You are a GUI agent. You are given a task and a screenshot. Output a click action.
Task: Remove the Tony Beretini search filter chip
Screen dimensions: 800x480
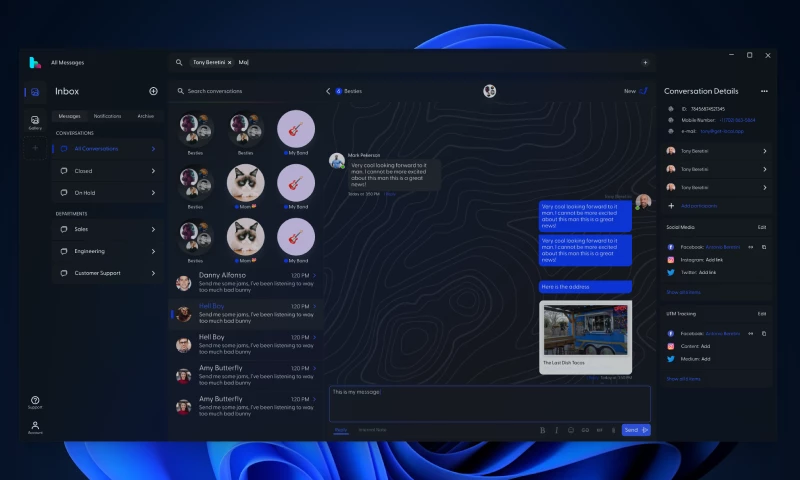click(x=229, y=62)
